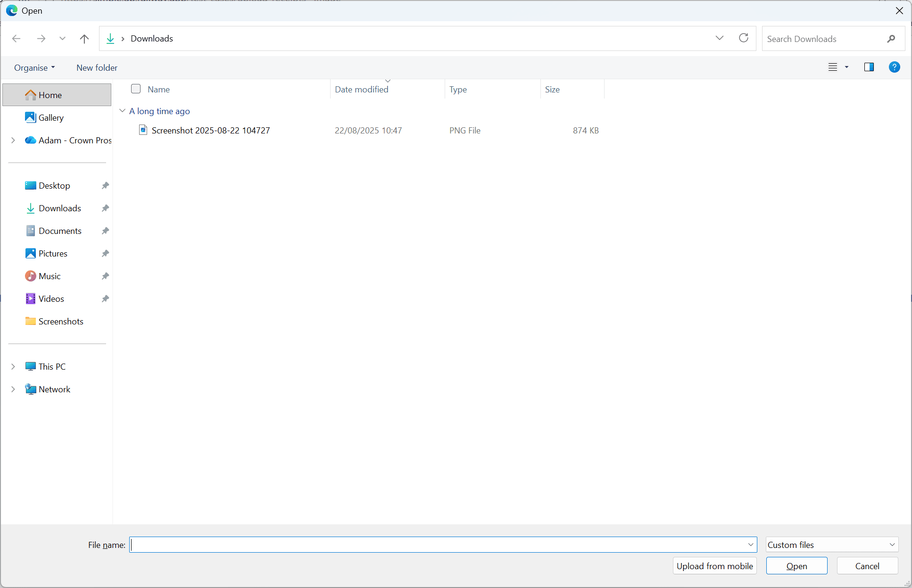The height and width of the screenshot is (588, 912).
Task: Click the pin icon beside Music
Action: point(105,276)
